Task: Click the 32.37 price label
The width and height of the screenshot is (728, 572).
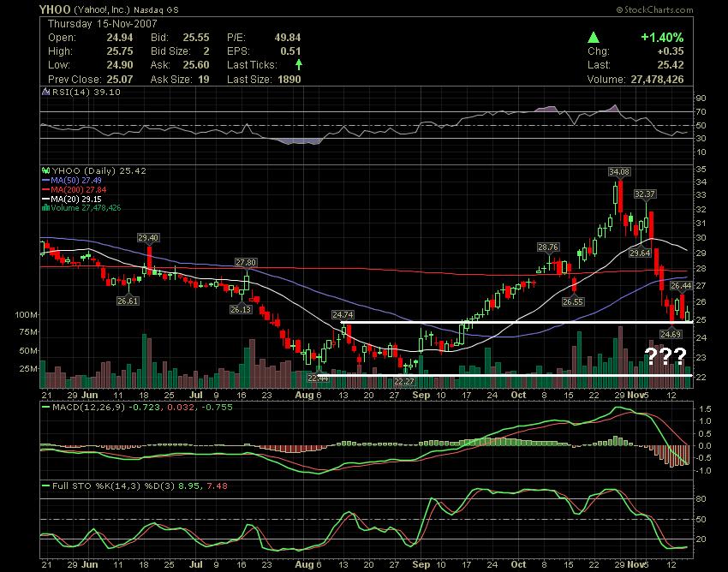Action: (x=645, y=194)
